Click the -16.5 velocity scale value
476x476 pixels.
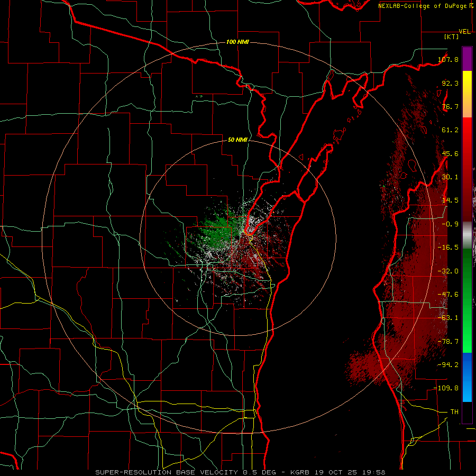click(x=448, y=248)
